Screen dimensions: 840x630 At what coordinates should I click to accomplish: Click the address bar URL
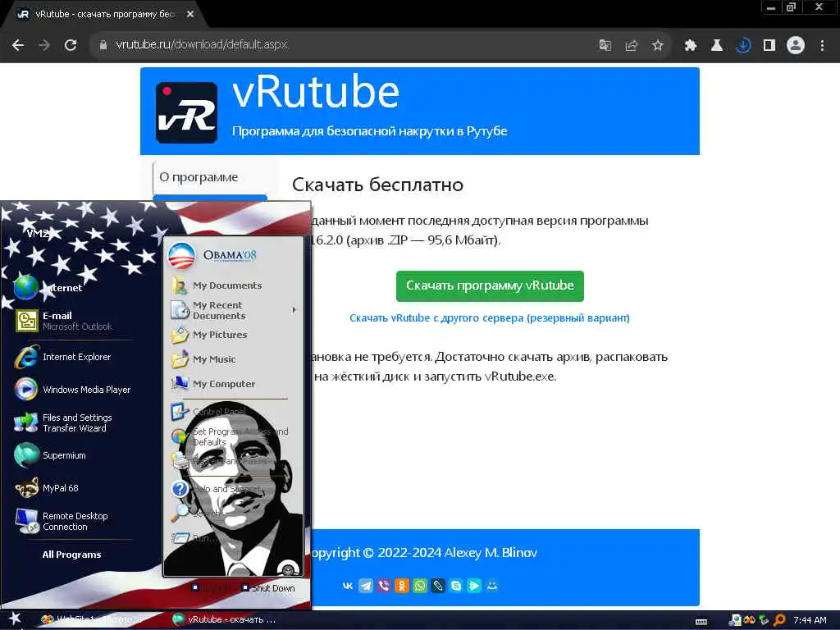(202, 44)
